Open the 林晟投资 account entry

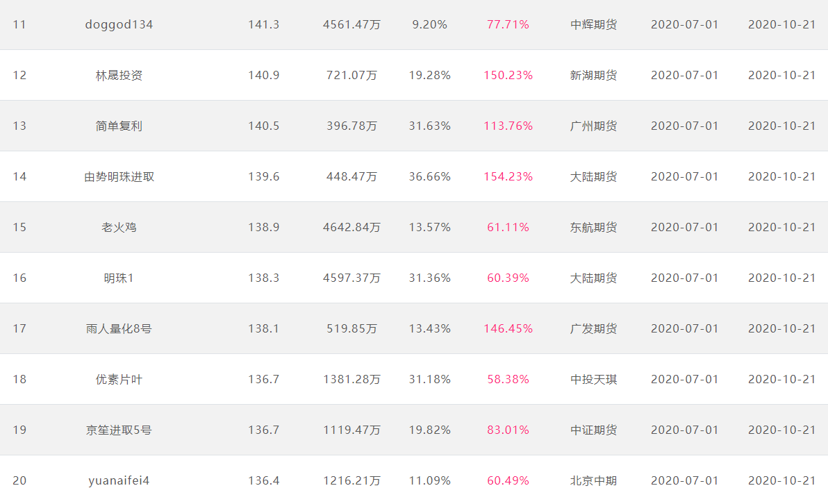119,76
